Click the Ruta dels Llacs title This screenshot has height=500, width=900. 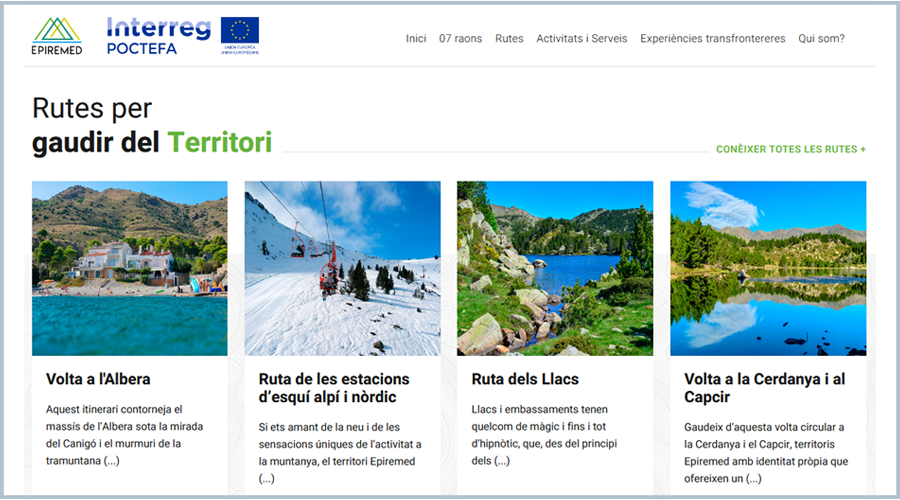(x=525, y=379)
